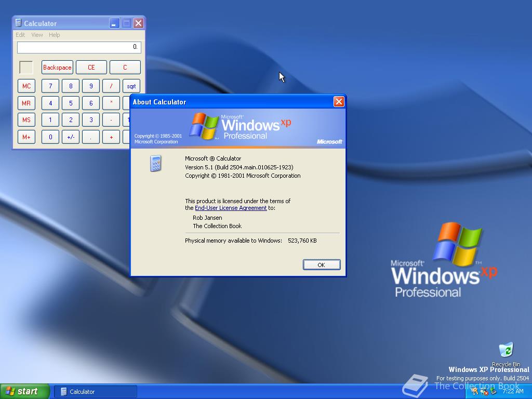The width and height of the screenshot is (532, 399).
Task: Click OK in About Calculator dialog
Action: (x=322, y=264)
